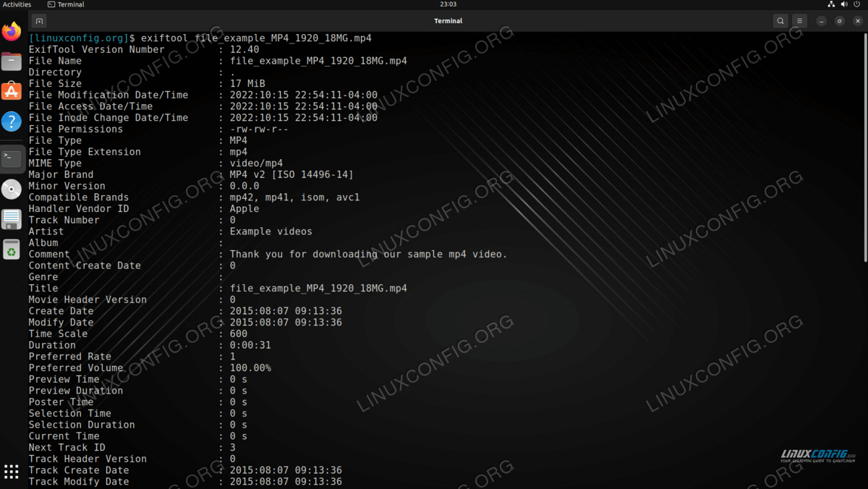Screen dimensions: 868x489
Task: Click the Selection Duration label
Action: click(82, 425)
